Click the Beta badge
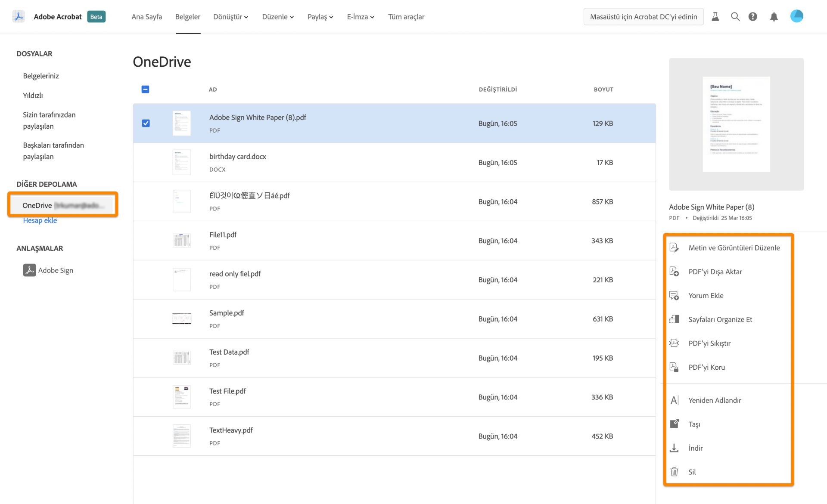 click(x=96, y=17)
